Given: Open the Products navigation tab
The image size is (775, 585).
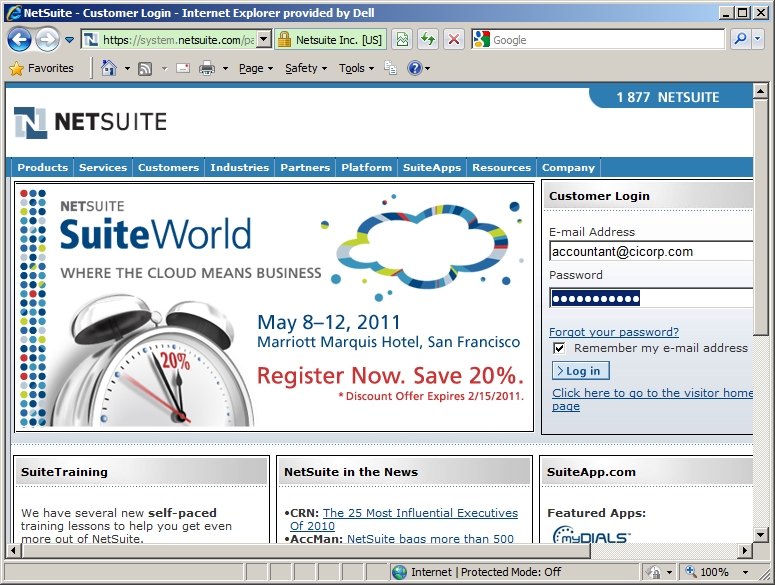Looking at the screenshot, I should point(43,167).
